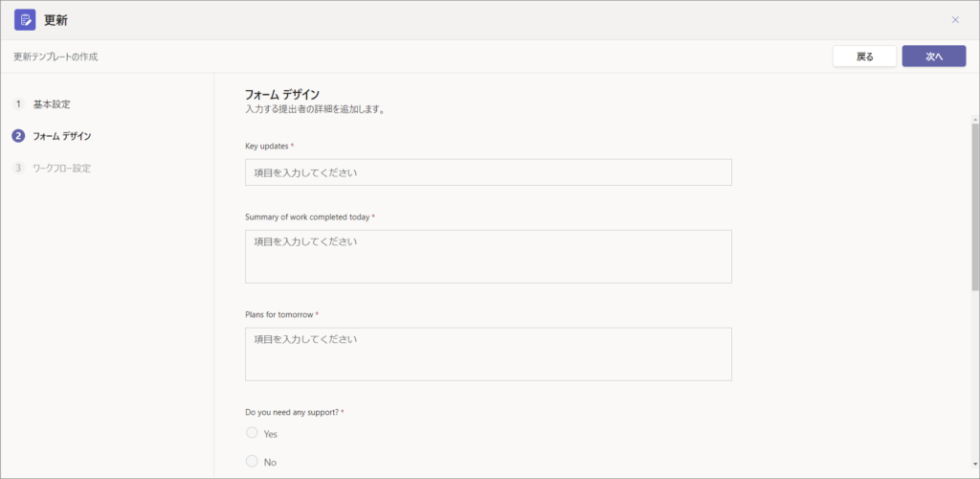Screen dimensions: 980x479
Task: Click the 入力する提出者の詳細を追加します description
Action: tap(314, 109)
